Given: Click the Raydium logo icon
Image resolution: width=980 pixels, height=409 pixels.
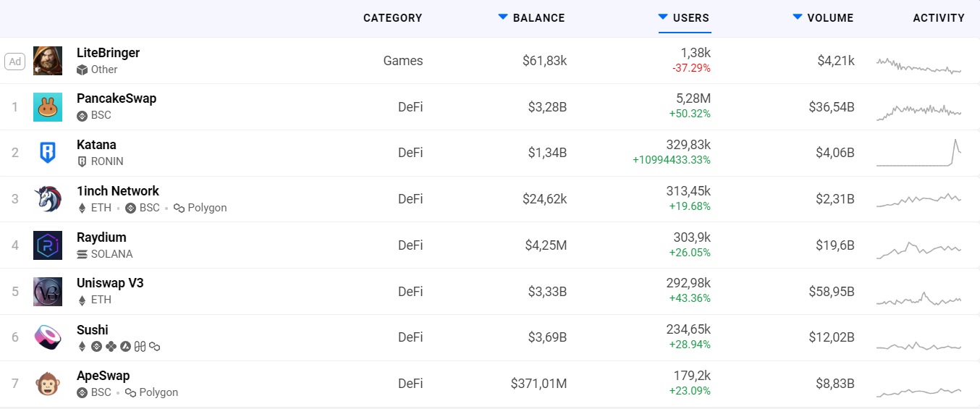Looking at the screenshot, I should coord(48,245).
